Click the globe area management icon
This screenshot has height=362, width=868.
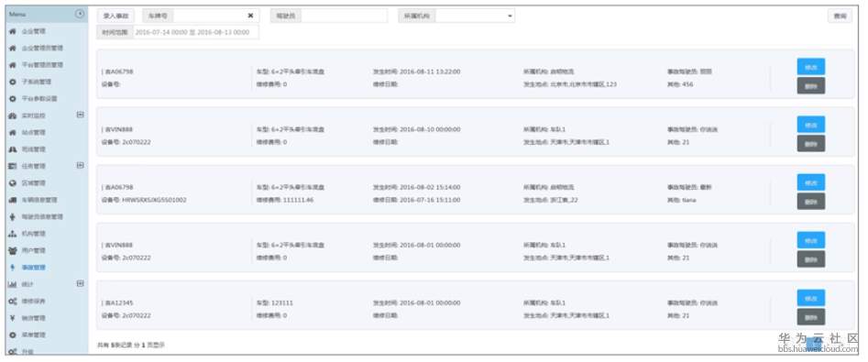tap(13, 183)
